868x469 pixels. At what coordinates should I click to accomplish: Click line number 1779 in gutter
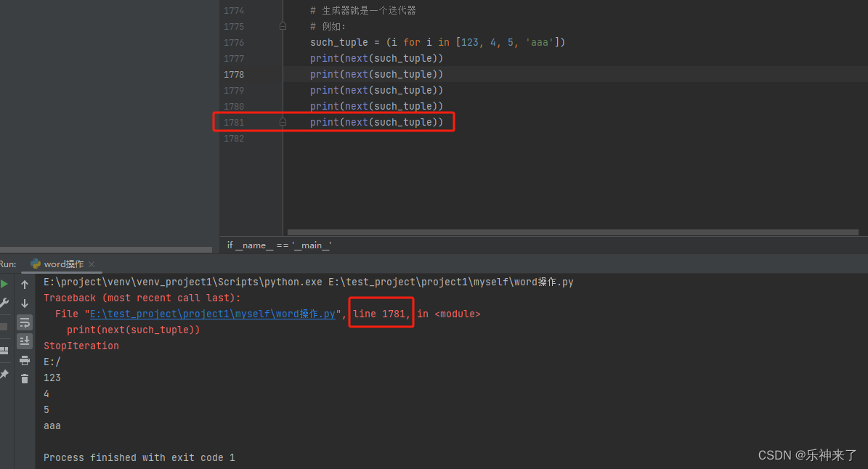[234, 91]
